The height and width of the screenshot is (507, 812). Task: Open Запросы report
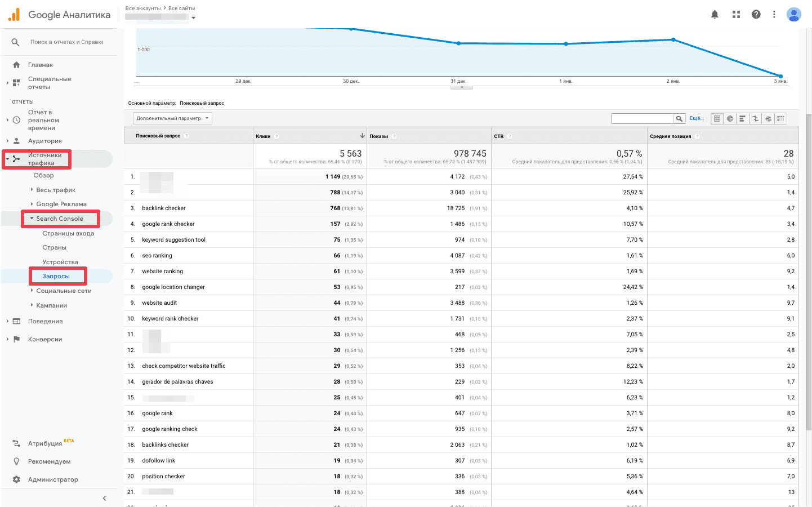point(56,276)
